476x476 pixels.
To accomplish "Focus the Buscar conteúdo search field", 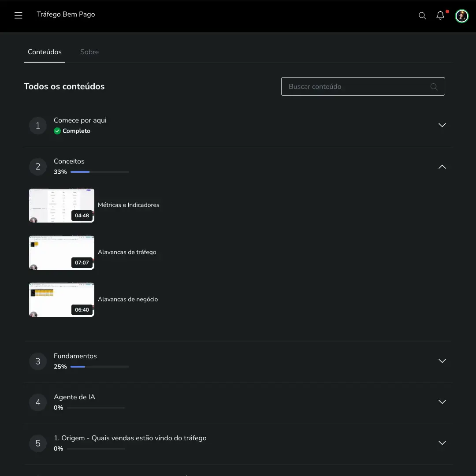I will 363,86.
